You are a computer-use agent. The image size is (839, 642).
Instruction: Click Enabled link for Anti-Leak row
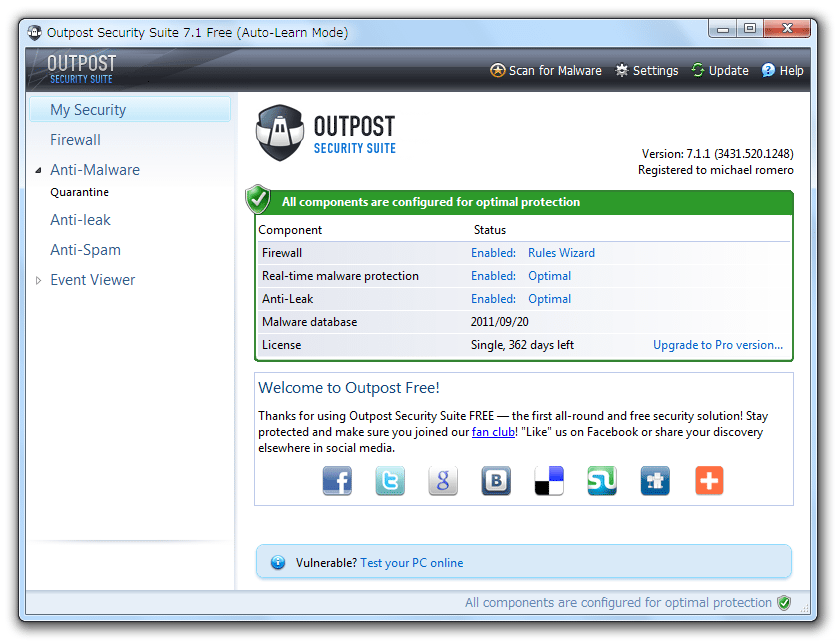pyautogui.click(x=493, y=299)
